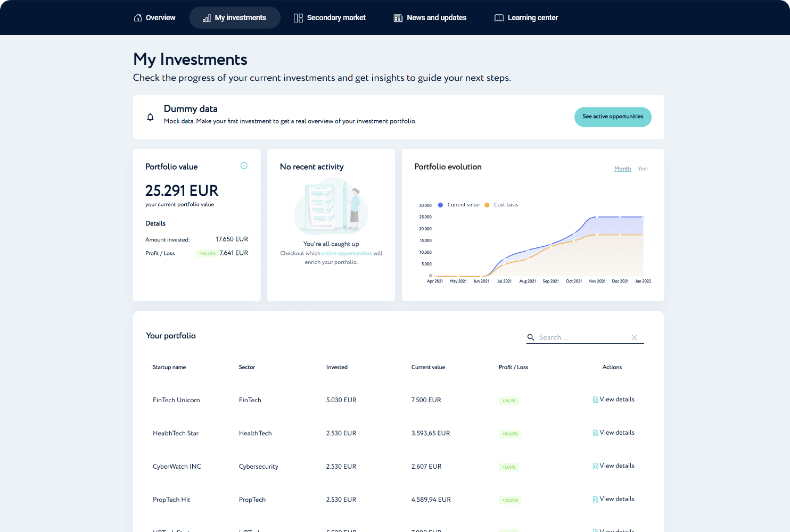
Task: Click the Cybersecurity sector cell
Action: tap(259, 467)
